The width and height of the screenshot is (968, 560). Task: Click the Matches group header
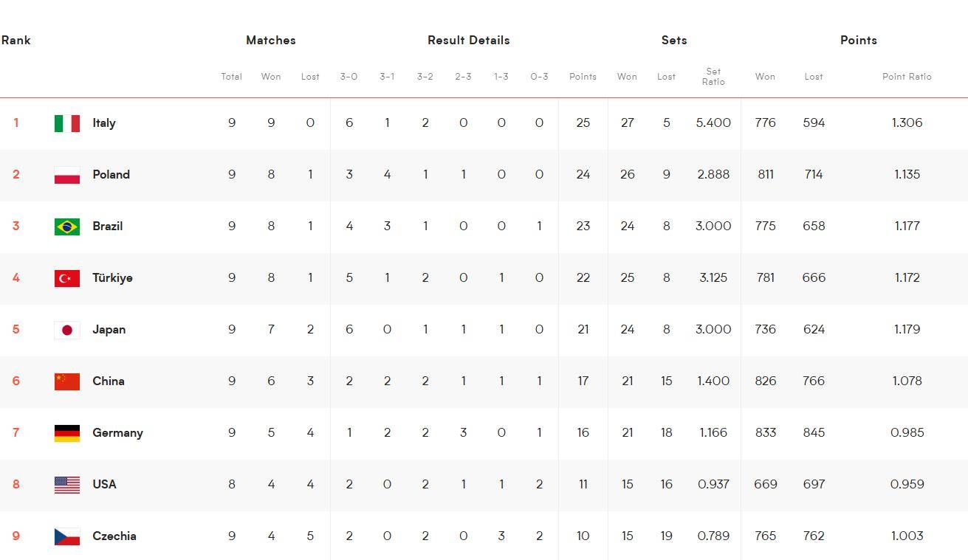[x=271, y=41]
